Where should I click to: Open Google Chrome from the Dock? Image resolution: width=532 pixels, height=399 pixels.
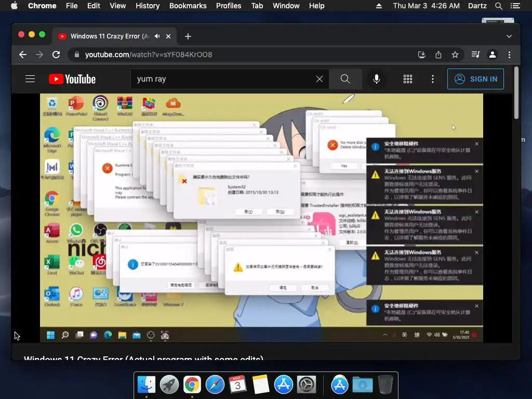(192, 385)
